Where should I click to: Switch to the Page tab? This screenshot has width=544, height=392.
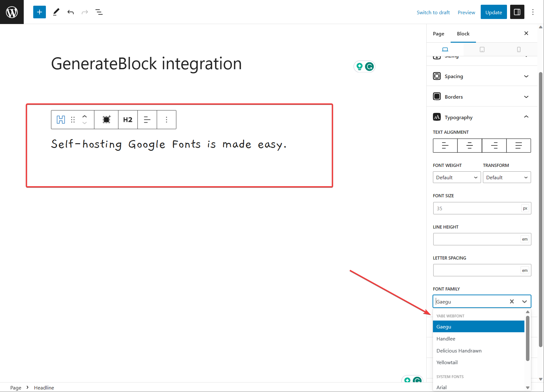pos(439,34)
